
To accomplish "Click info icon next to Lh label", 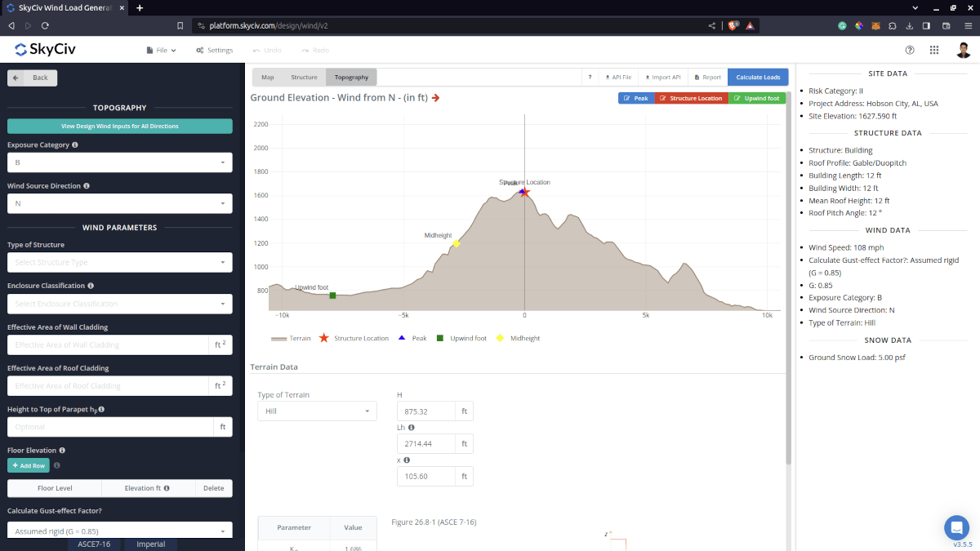I will pos(411,427).
